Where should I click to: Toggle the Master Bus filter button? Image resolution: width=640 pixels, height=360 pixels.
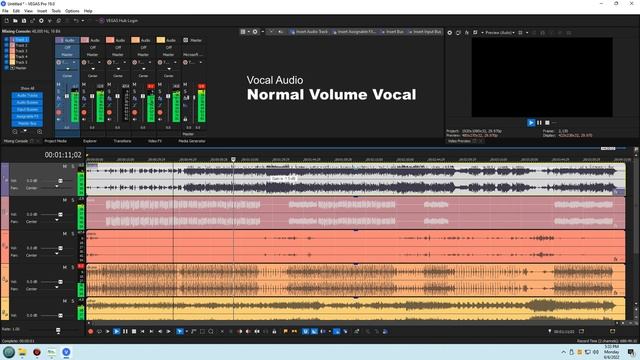(x=27, y=123)
